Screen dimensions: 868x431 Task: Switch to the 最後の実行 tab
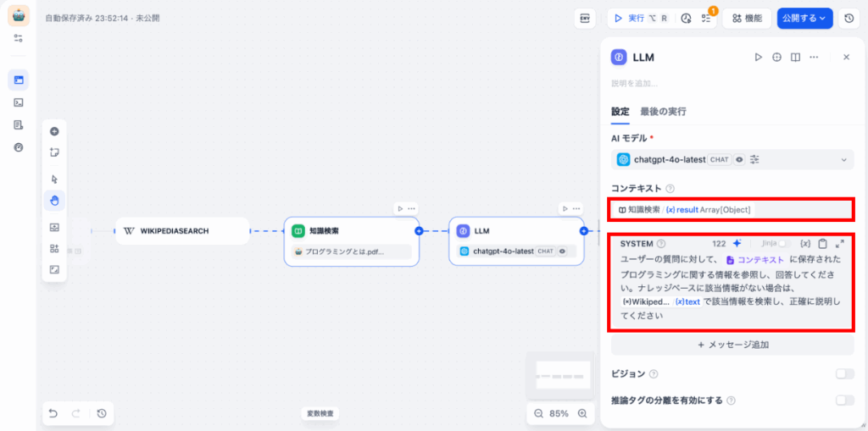coord(663,111)
